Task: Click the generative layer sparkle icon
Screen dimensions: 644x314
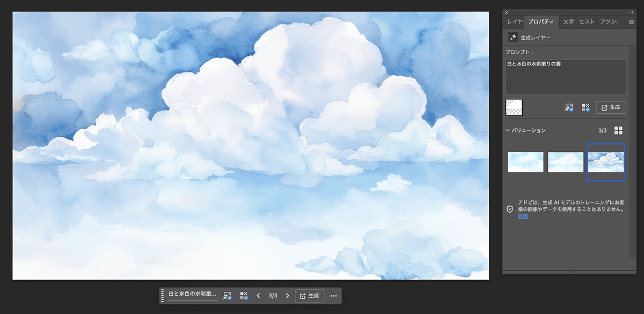Action: 513,37
